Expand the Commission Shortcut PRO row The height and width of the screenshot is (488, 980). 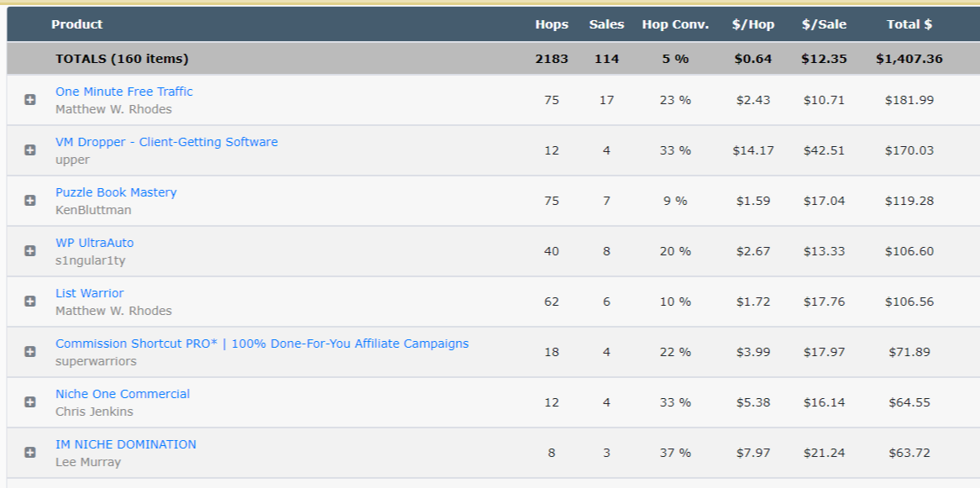click(x=30, y=352)
